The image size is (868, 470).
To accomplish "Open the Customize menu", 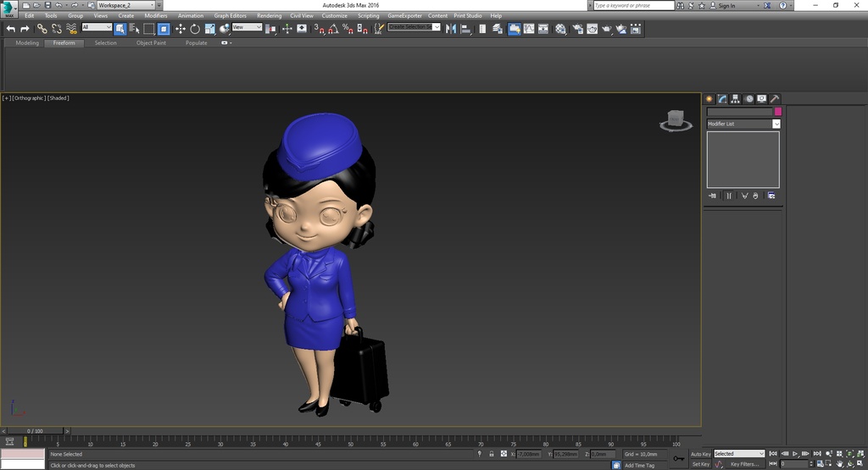I will (x=334, y=15).
